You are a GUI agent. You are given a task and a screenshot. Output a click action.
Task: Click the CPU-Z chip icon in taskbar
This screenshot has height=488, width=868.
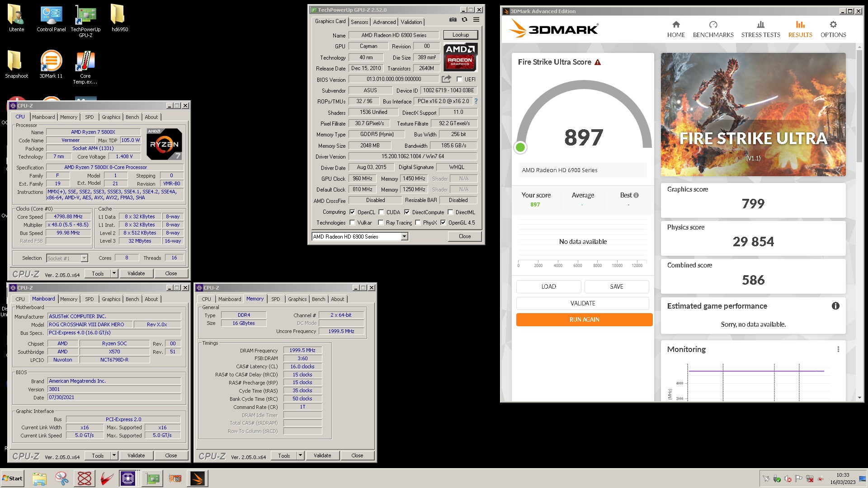(128, 479)
